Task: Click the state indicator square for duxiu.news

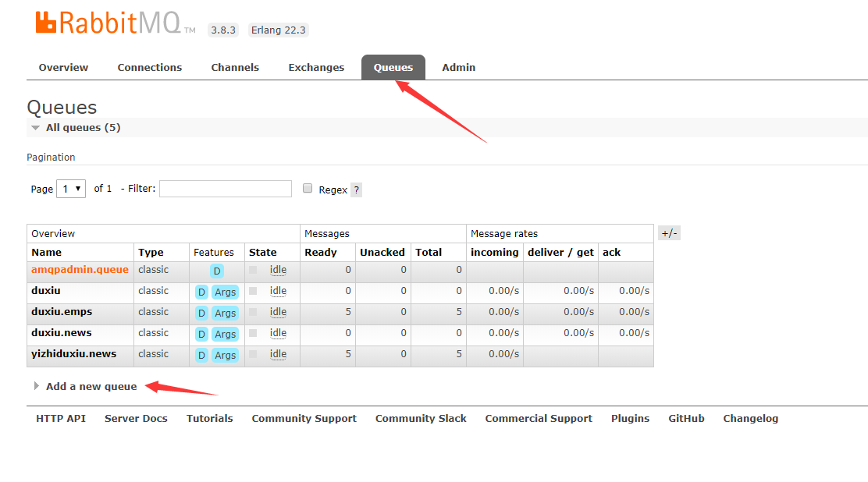Action: click(253, 333)
